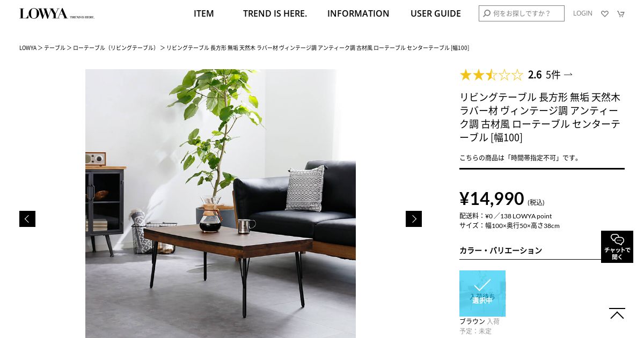The image size is (644, 338).
Task: Click the テーブル breadcrumb link
Action: [55, 48]
